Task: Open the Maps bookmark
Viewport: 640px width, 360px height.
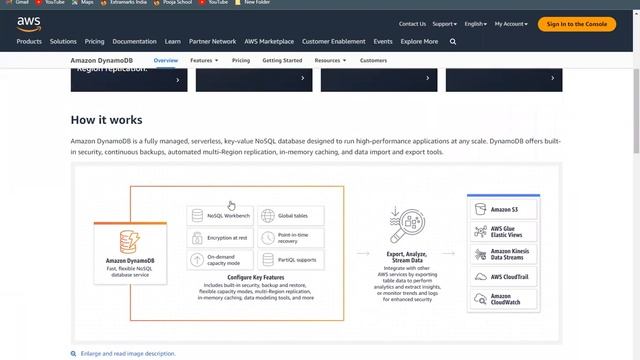Action: (83, 2)
